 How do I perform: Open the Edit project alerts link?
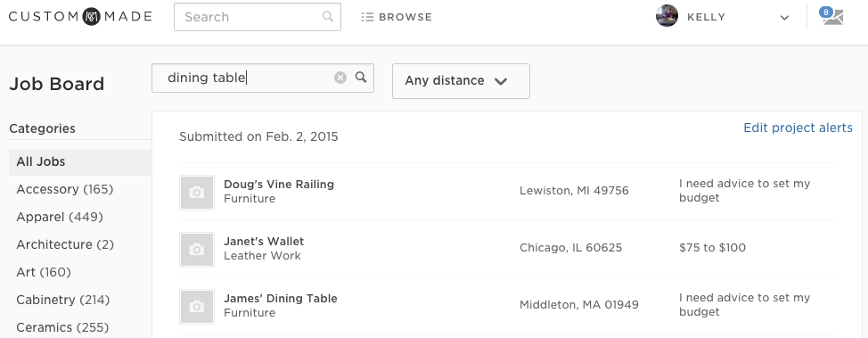point(798,128)
